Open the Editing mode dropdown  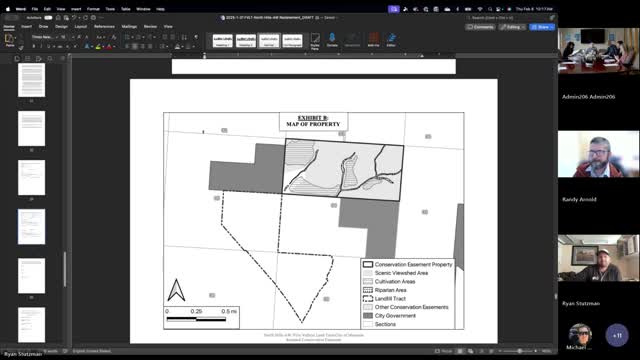pyautogui.click(x=512, y=27)
